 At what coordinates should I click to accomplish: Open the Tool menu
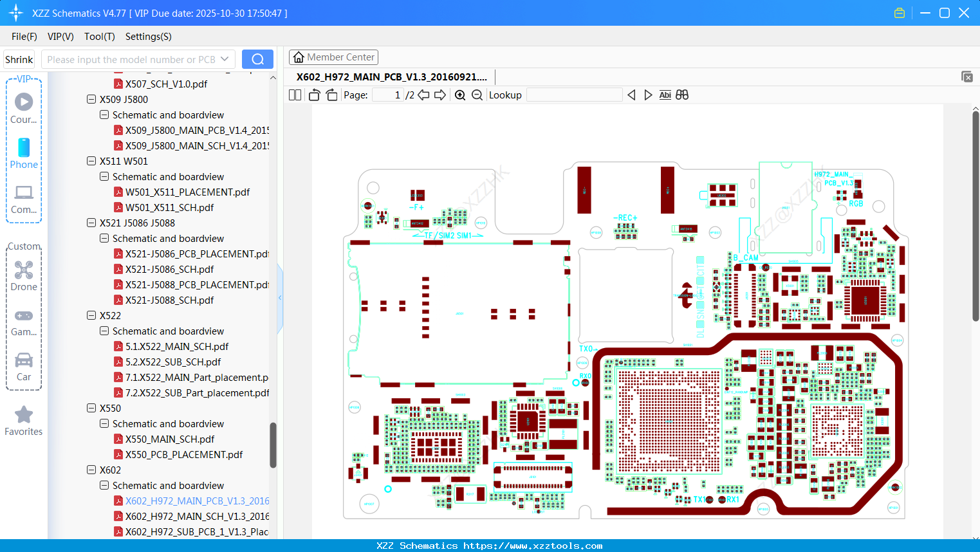99,37
